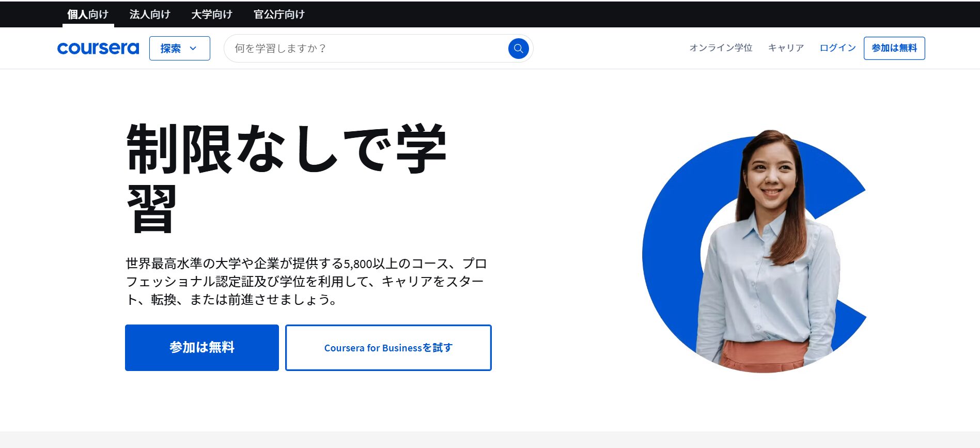This screenshot has height=448, width=980.
Task: Open the Coursera logo home link
Action: (98, 48)
